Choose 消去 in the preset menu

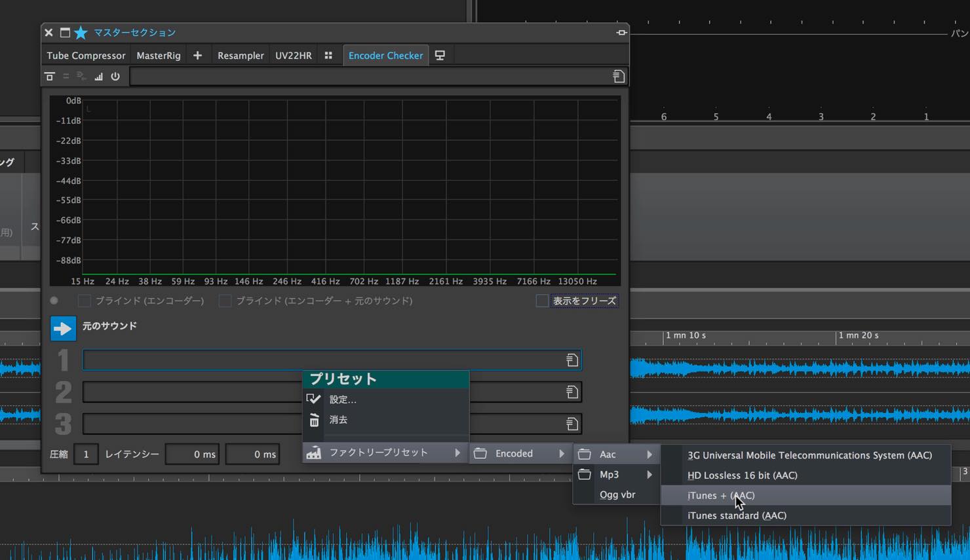pos(385,420)
